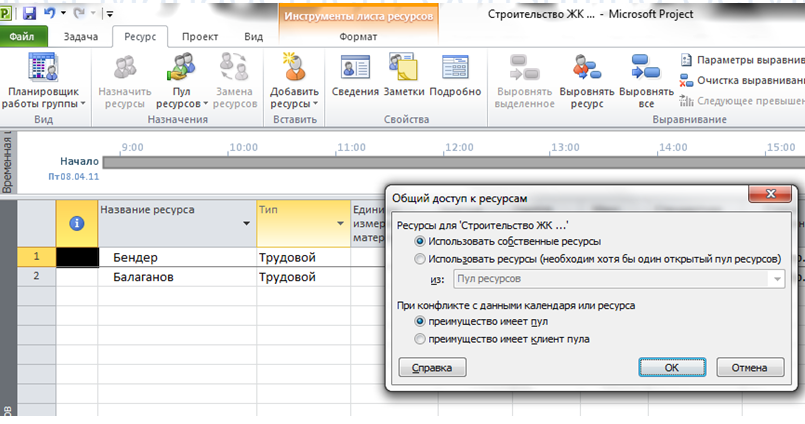
Task: Open resource Заметки
Action: coord(404,75)
